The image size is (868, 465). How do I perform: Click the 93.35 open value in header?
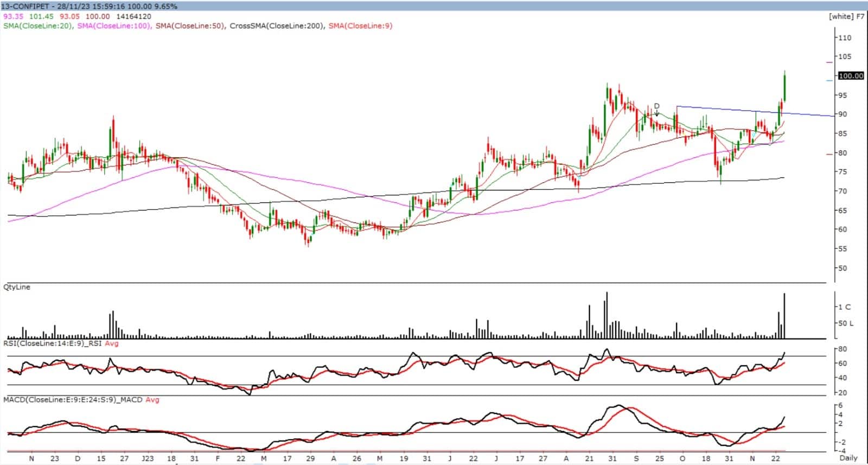point(13,16)
